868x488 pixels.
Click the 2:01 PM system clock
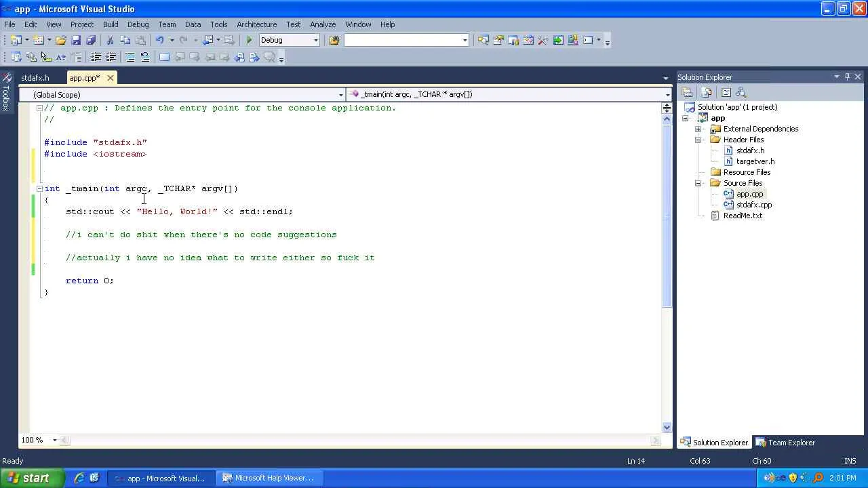(x=842, y=478)
